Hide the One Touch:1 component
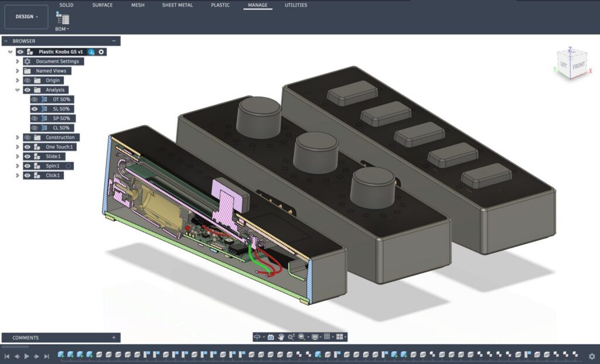Viewport: 600px width, 364px height. pyautogui.click(x=27, y=147)
